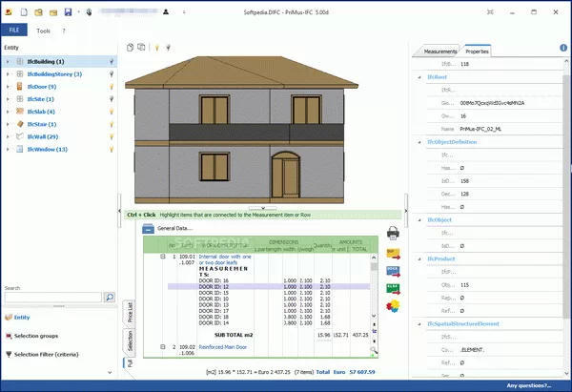Screen dimensions: 572x392
Task: Expand the IfcBuildingStorey (3) tree node
Action: (8, 74)
